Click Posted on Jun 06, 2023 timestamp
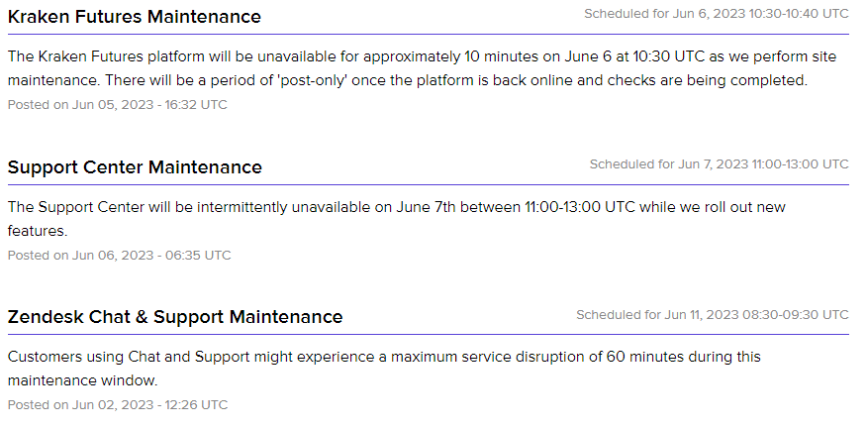The width and height of the screenshot is (868, 429). (119, 255)
